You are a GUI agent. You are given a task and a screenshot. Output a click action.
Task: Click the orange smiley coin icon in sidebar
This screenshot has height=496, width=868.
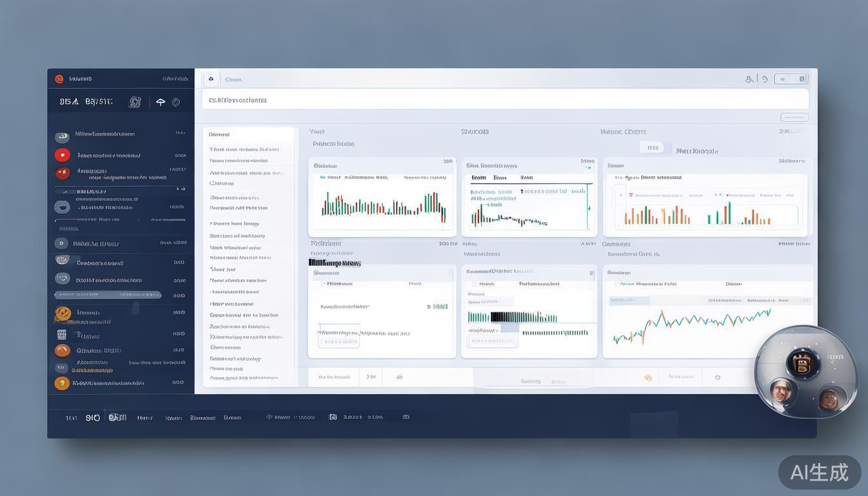pyautogui.click(x=63, y=314)
